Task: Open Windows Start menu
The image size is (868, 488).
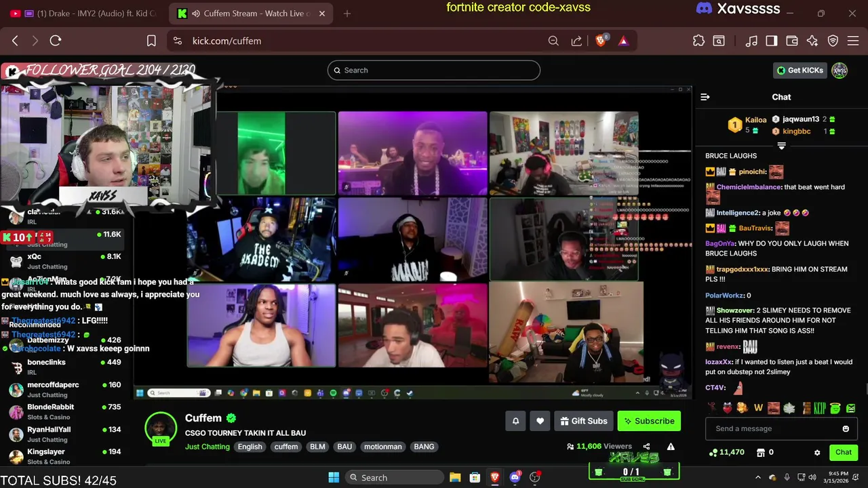Action: click(x=334, y=478)
